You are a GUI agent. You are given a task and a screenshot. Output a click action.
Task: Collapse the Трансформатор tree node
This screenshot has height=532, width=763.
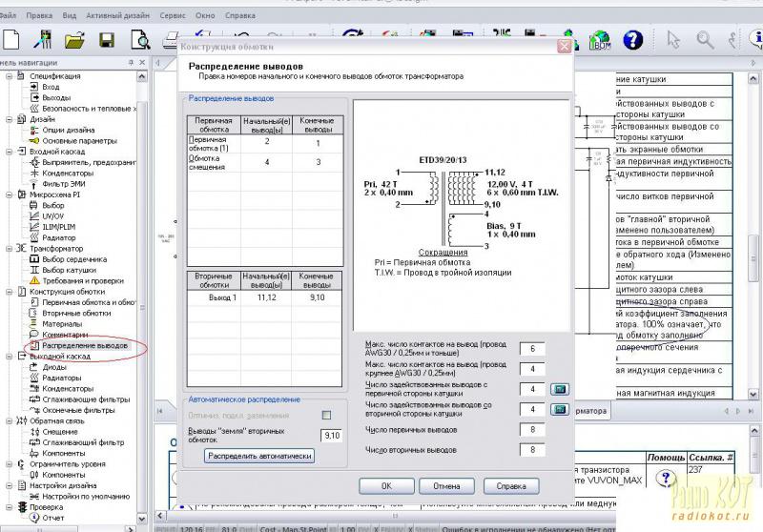coord(9,248)
